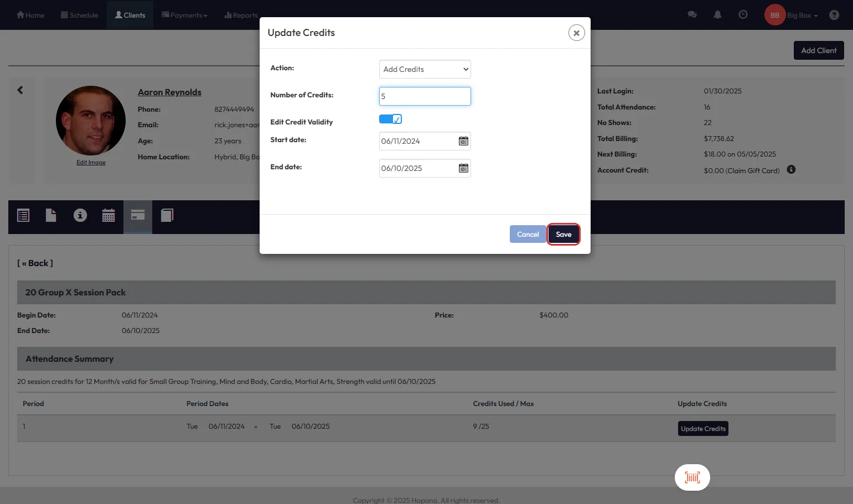
Task: Click the Cancel button in dialog
Action: (x=528, y=235)
